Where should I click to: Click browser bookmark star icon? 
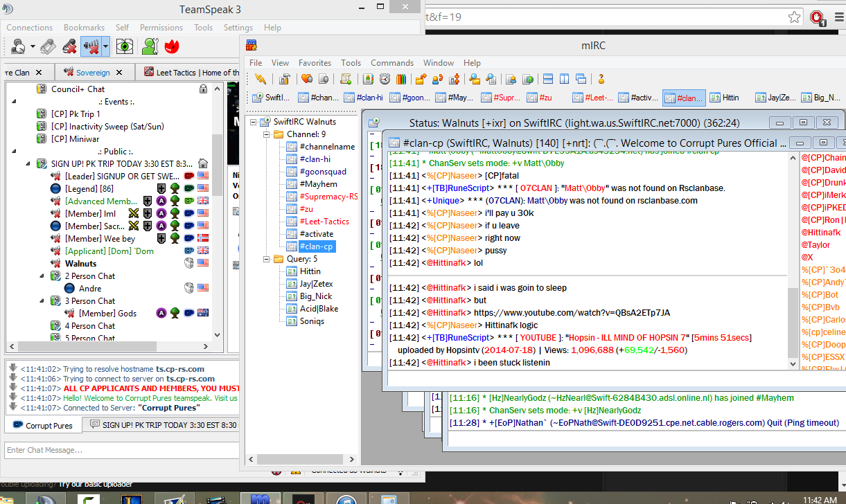794,17
